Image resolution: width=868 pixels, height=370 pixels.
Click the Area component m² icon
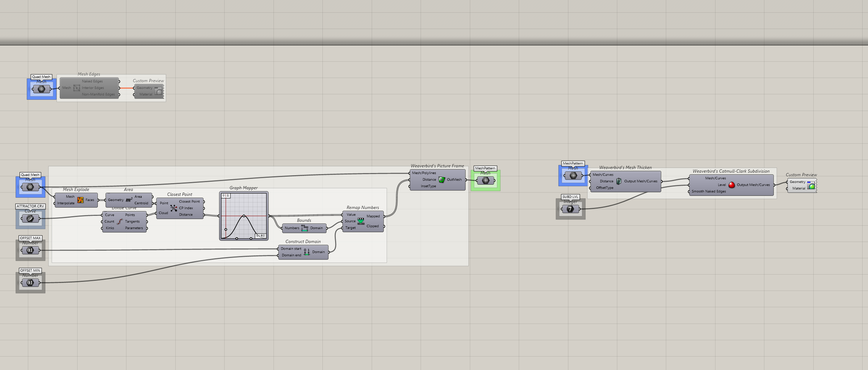click(x=129, y=200)
